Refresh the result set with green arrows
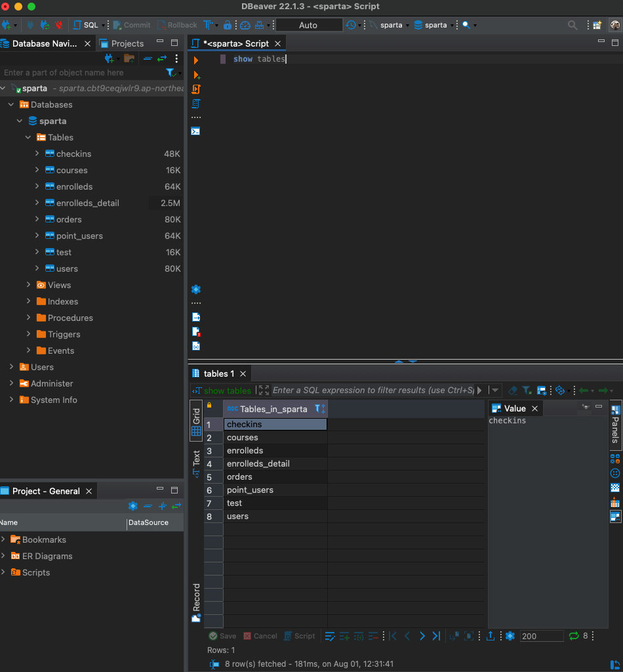623x672 pixels. pos(574,636)
